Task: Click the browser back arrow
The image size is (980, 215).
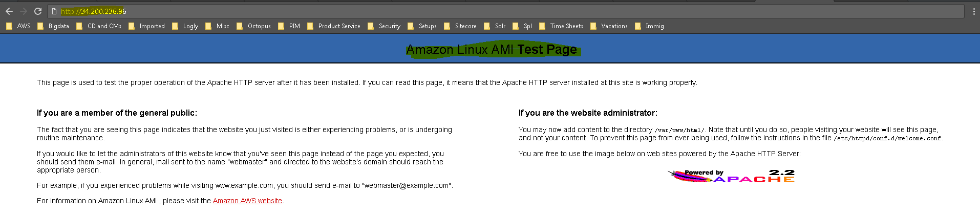Action: 9,11
